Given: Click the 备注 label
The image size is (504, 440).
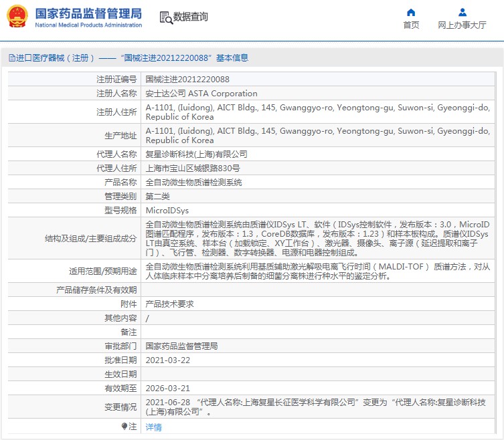Looking at the screenshot, I should pyautogui.click(x=129, y=332).
